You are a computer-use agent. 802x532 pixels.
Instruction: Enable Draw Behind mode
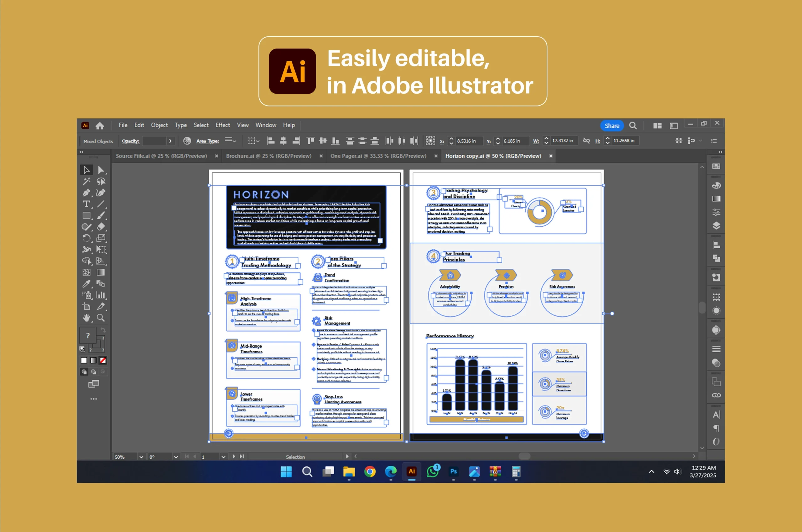coord(93,372)
